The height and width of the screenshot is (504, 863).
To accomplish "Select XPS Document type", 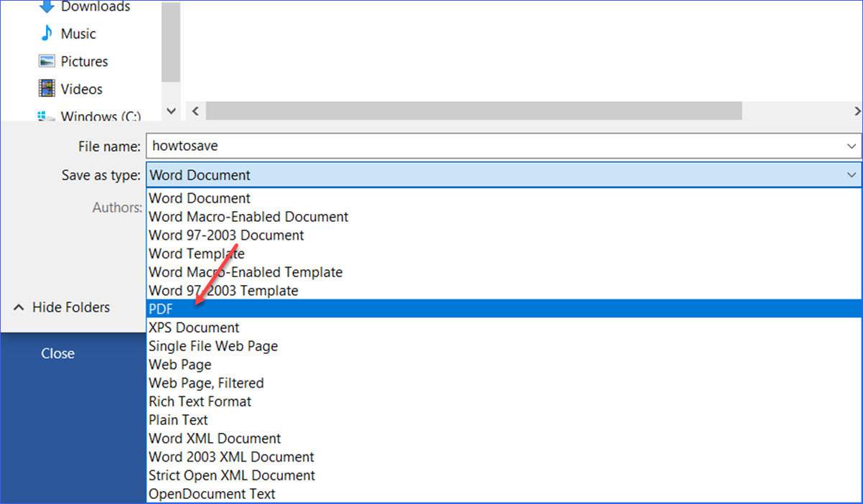I will [x=194, y=327].
